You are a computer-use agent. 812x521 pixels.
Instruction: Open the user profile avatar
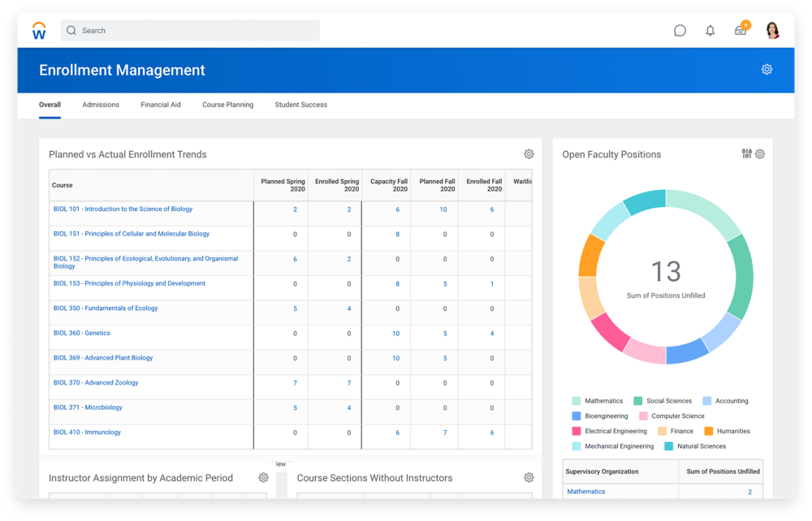772,31
